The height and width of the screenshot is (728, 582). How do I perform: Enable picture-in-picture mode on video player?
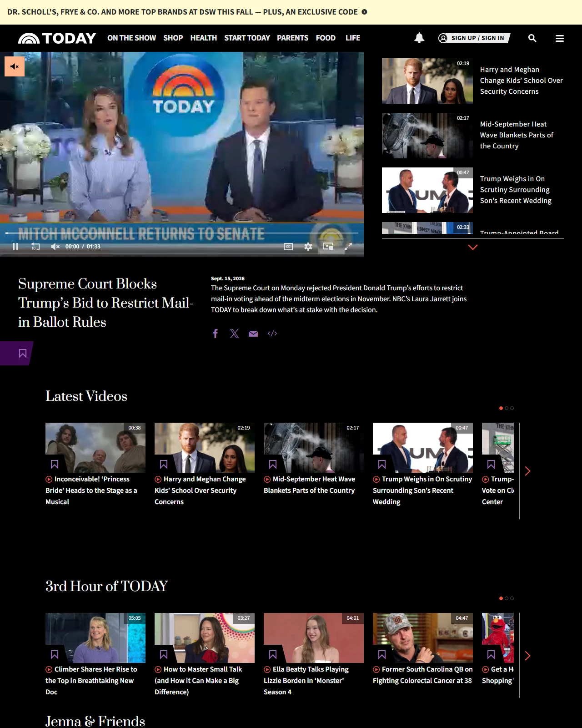coord(328,247)
